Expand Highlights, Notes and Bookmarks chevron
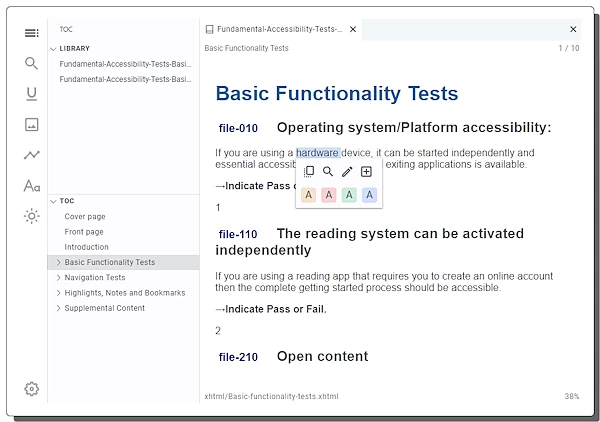Viewport: 600px width, 422px height. click(x=58, y=293)
